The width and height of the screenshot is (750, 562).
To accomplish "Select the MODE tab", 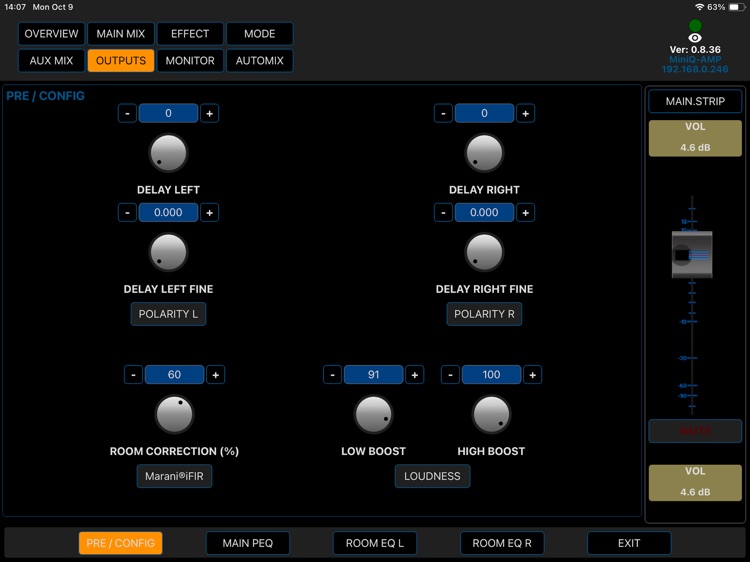I will [x=259, y=34].
